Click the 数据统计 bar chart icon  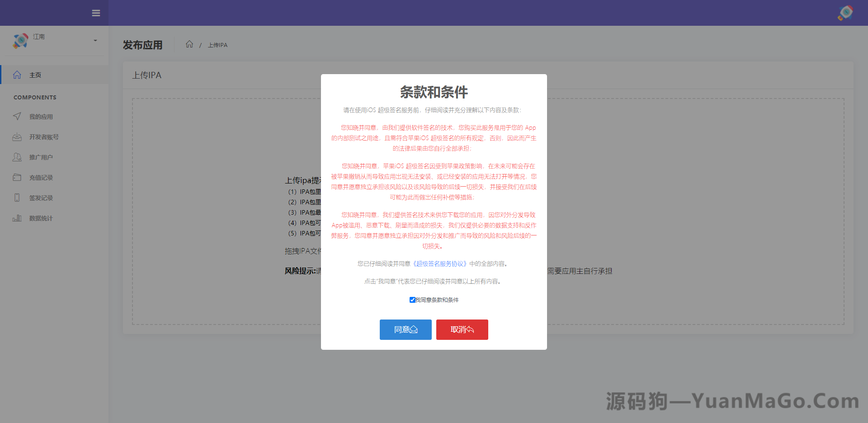17,218
